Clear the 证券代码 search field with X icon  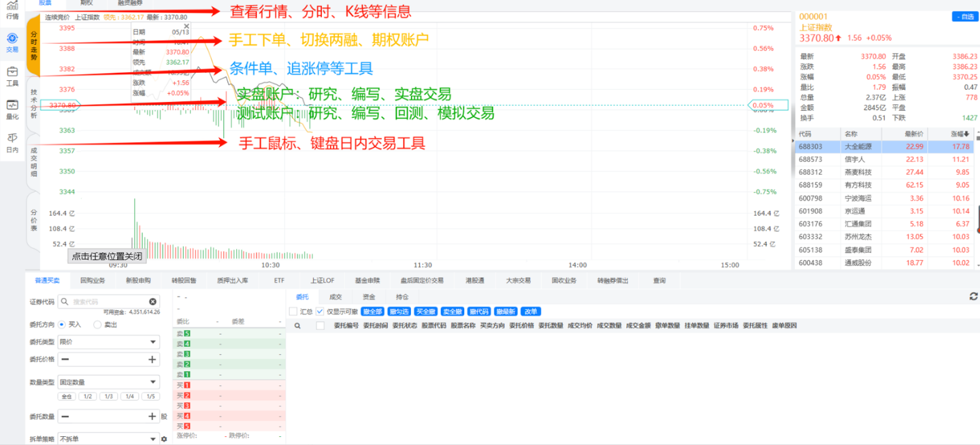click(153, 301)
